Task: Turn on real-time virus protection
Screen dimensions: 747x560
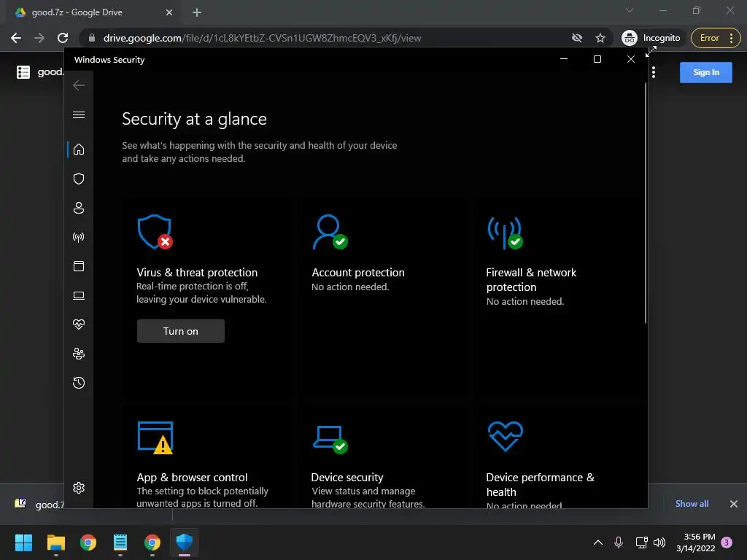Action: click(x=181, y=331)
